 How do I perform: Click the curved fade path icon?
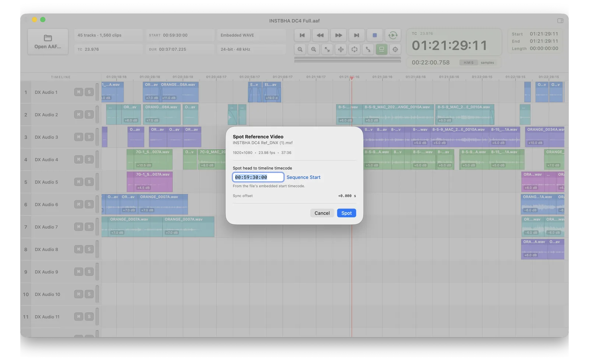tap(368, 49)
